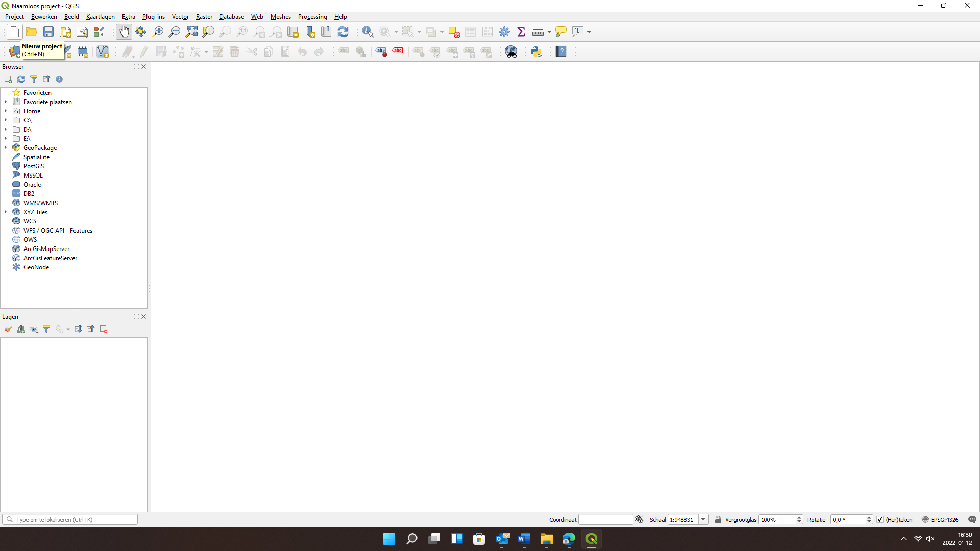Open the Processing menu
Screen dimensions: 980x551
[312, 17]
